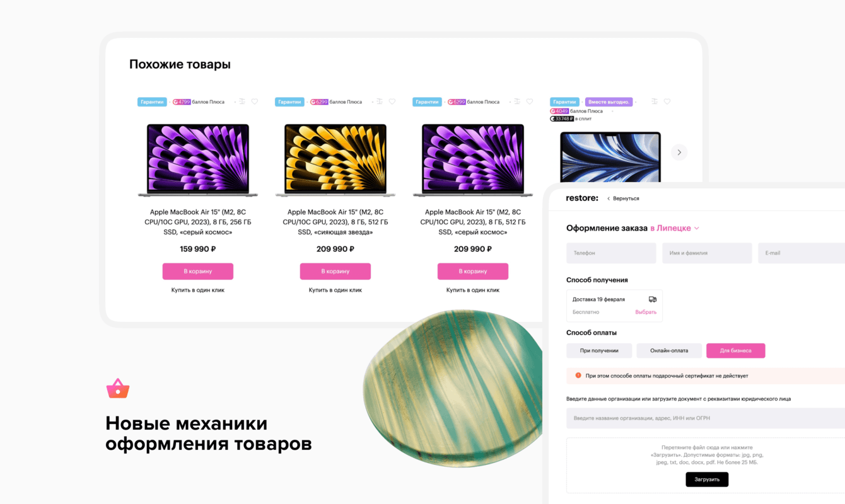Screen dimensions: 845x504
Task: Click compare icon on «сияющая звезда» MacBook card
Action: [x=379, y=101]
